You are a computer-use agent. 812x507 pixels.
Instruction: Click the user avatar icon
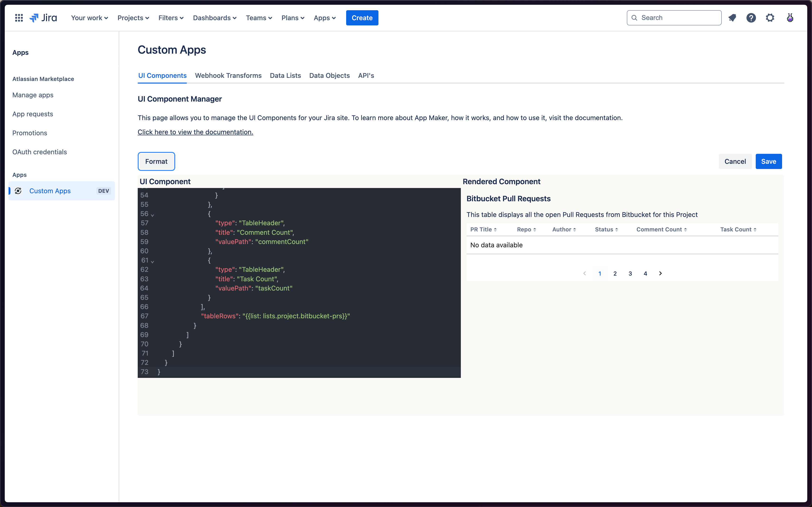coord(790,18)
